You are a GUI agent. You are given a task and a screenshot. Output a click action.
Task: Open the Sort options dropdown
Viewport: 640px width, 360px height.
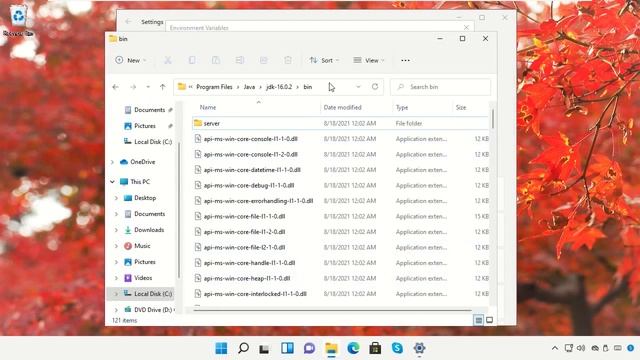pyautogui.click(x=324, y=60)
